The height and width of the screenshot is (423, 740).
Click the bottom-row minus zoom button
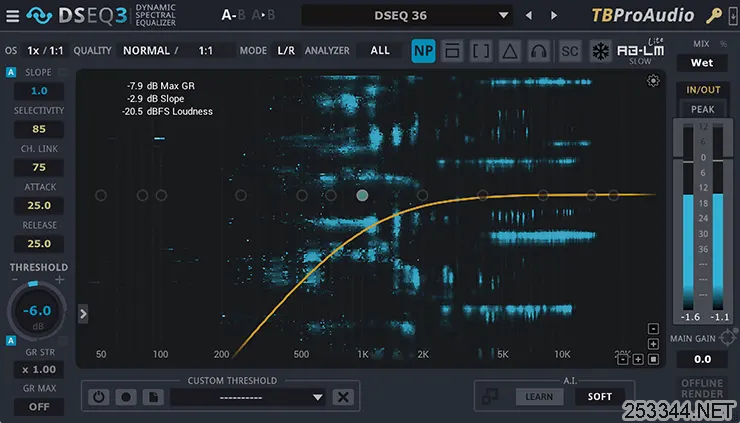tap(623, 359)
